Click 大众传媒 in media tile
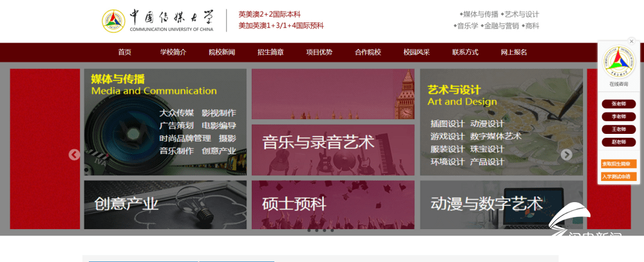This screenshot has width=644, height=262. pos(176,113)
